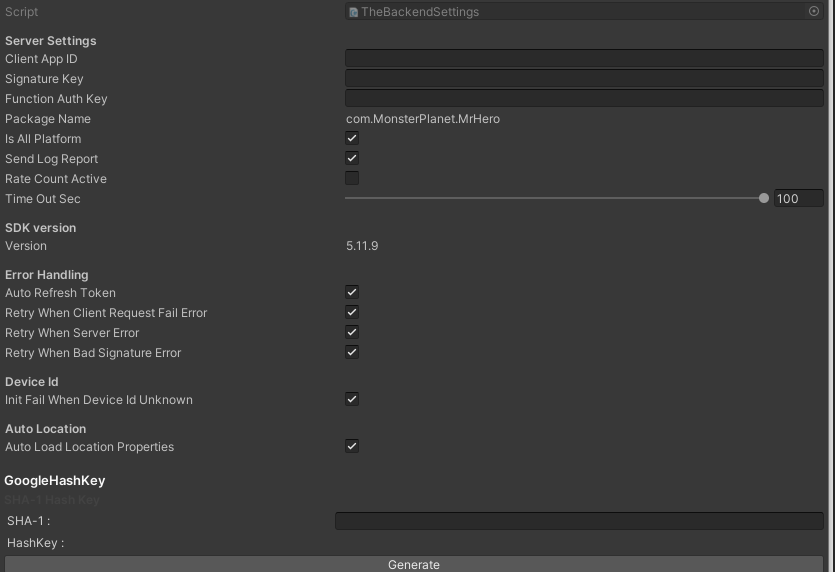Screen dimensions: 835x572
Task: Toggle Auto Refresh Token off
Action: 352,292
